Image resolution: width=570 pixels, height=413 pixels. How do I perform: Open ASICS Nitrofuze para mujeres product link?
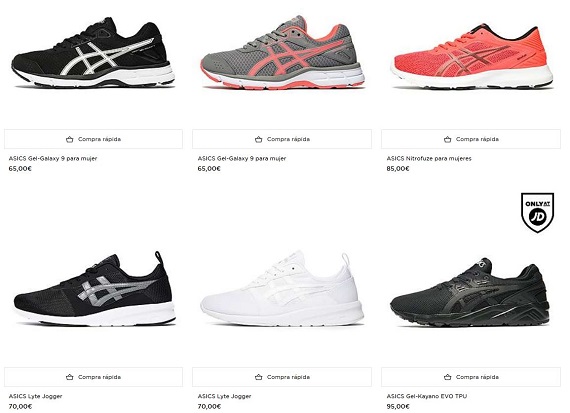click(x=429, y=159)
